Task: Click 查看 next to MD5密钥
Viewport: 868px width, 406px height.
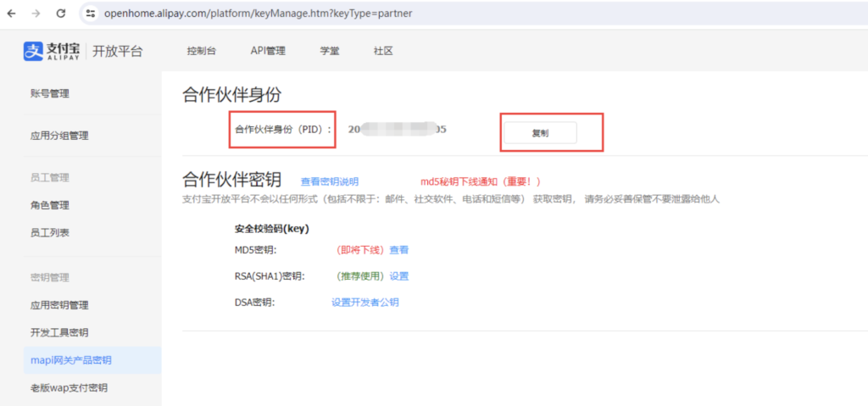Action: click(398, 250)
